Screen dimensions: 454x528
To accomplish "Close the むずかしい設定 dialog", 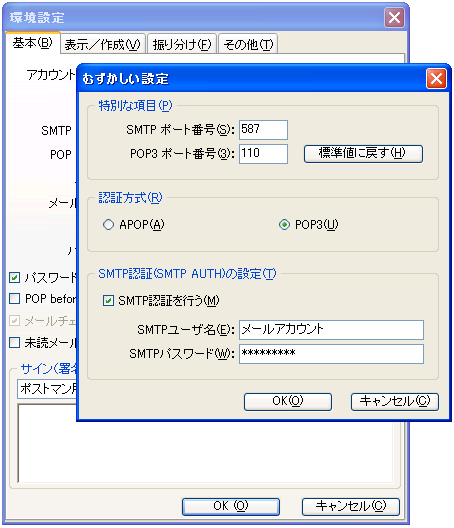I will click(x=436, y=79).
